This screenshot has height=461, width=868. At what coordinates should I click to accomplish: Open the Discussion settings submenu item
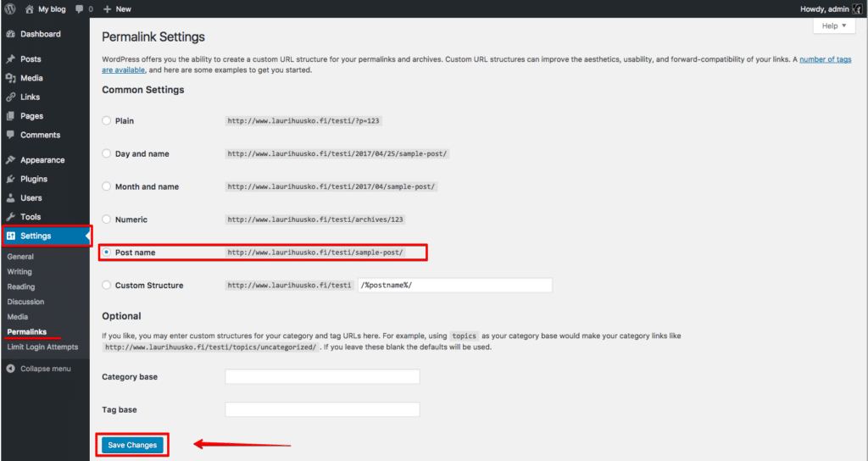click(25, 302)
